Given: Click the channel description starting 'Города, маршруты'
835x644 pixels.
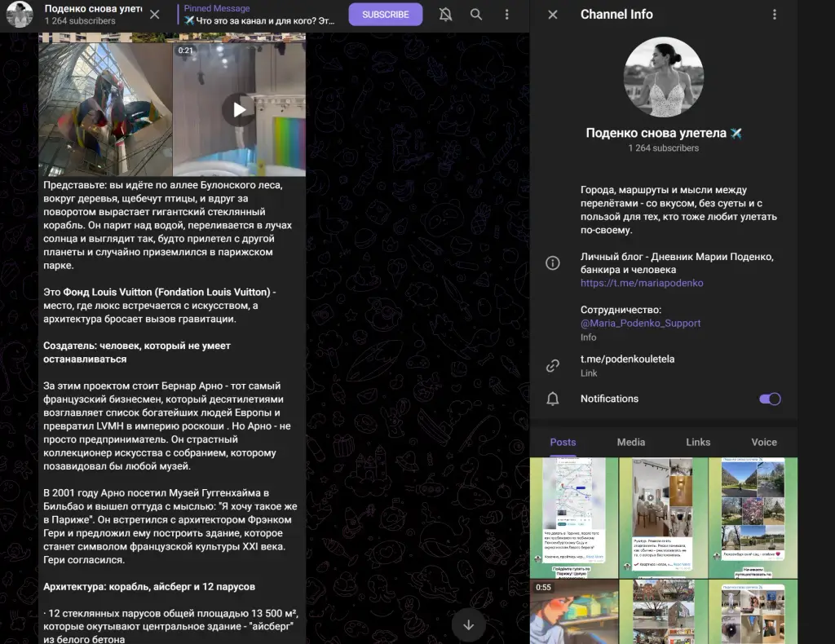Looking at the screenshot, I should (678, 210).
